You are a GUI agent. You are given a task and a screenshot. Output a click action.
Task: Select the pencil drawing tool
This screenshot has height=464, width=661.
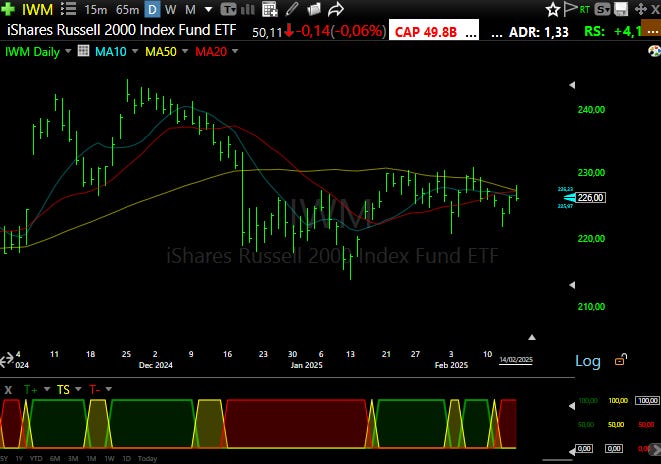point(292,9)
